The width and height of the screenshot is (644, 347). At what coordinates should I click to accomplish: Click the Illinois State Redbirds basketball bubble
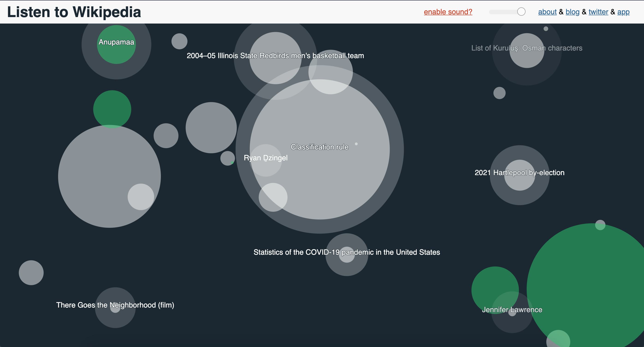(275, 56)
